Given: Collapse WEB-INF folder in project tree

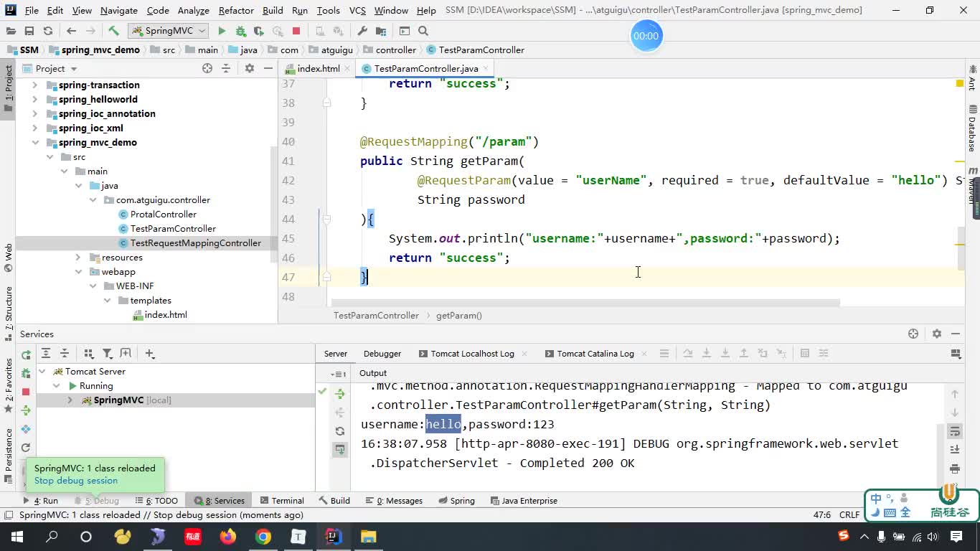Looking at the screenshot, I should click(x=93, y=286).
